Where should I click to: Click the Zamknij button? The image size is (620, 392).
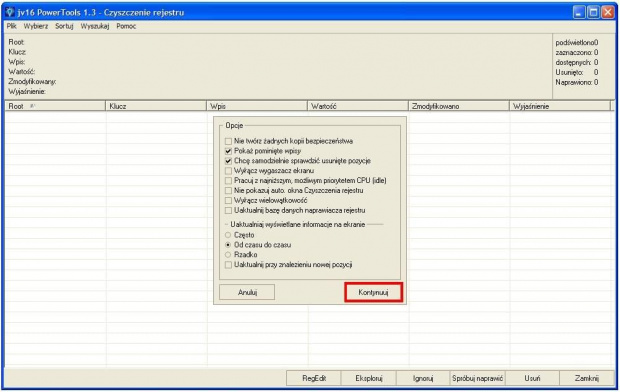tap(587, 378)
